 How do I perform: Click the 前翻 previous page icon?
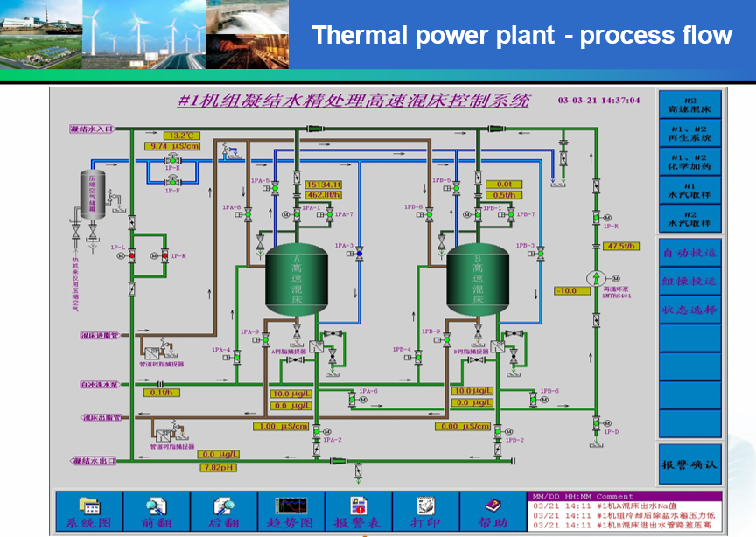click(156, 506)
